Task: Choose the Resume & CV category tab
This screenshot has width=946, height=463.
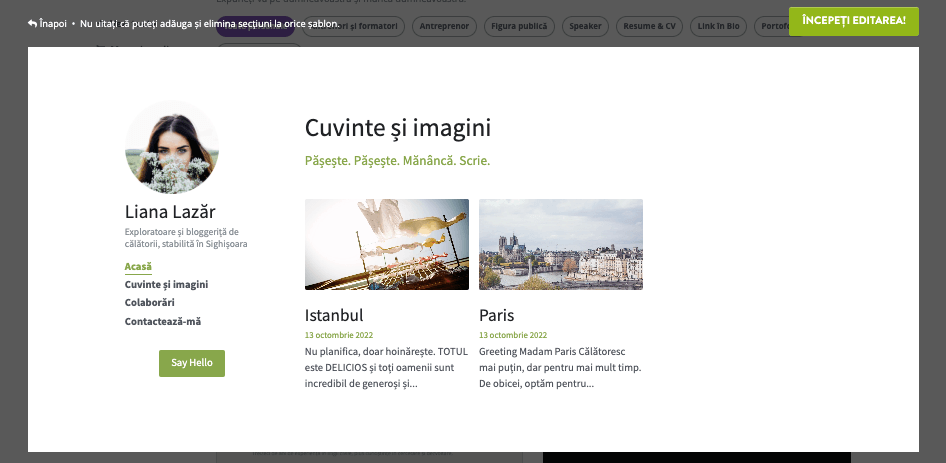Action: [x=649, y=27]
